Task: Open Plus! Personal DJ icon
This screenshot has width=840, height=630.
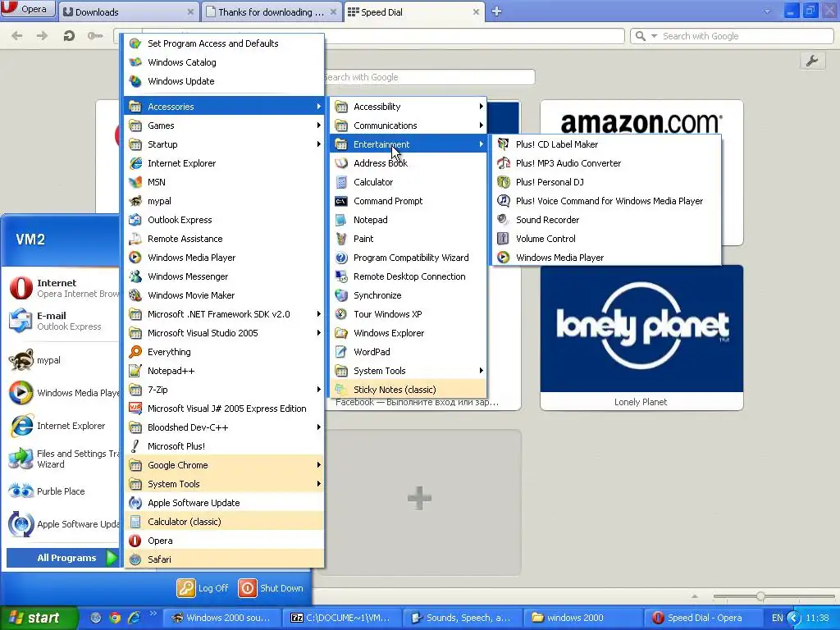Action: point(503,181)
